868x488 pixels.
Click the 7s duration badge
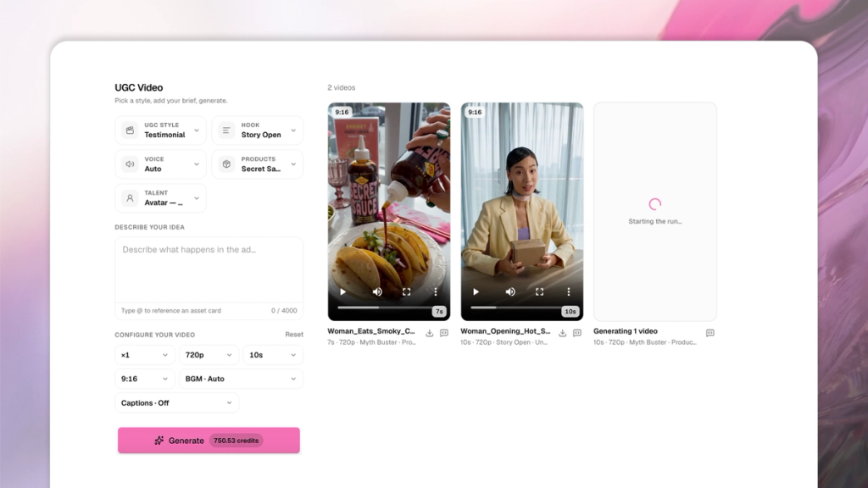pos(439,312)
